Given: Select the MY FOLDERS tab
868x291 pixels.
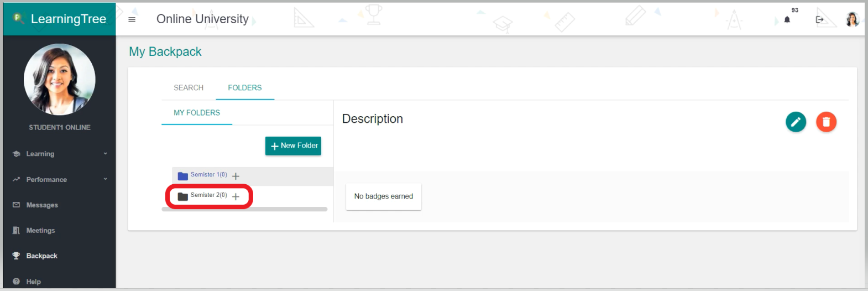Looking at the screenshot, I should 197,112.
